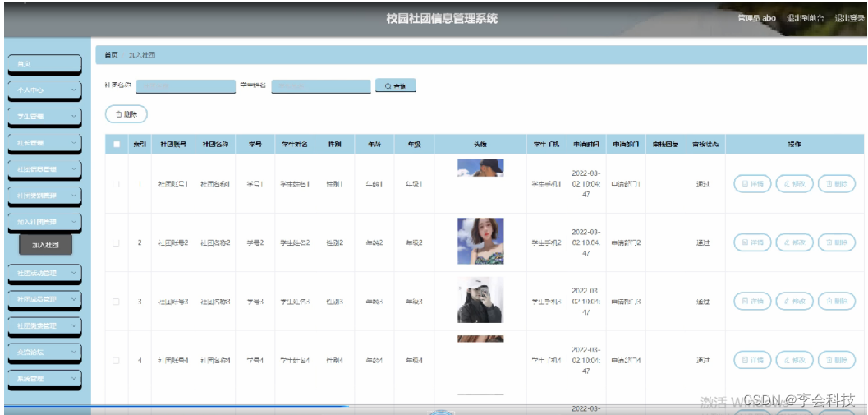Click 管理员 abo in the header
Screen dimensions: 868x415
point(757,18)
